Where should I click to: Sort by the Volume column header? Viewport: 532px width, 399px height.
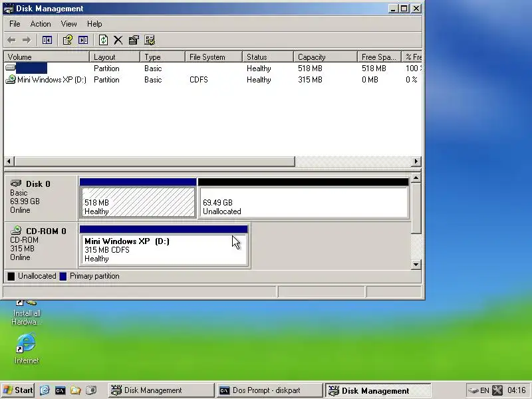[x=47, y=57]
